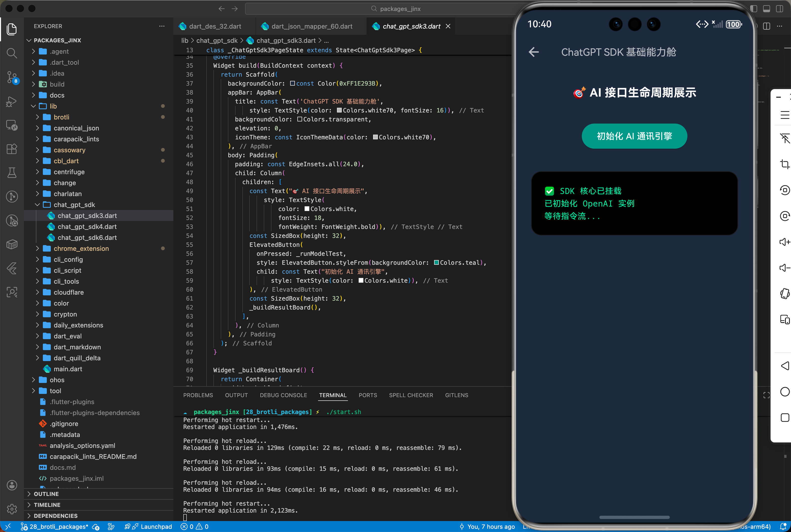Open the GitLens Inspect view
The height and width of the screenshot is (532, 791).
pyautogui.click(x=12, y=220)
